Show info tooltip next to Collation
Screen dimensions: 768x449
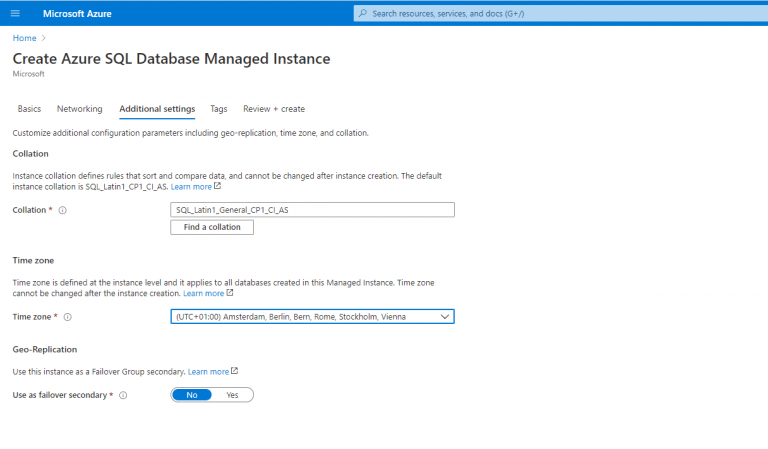[x=63, y=210]
